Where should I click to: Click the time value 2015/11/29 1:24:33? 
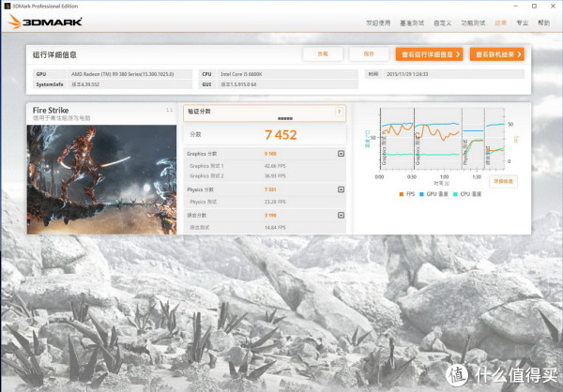click(x=407, y=74)
